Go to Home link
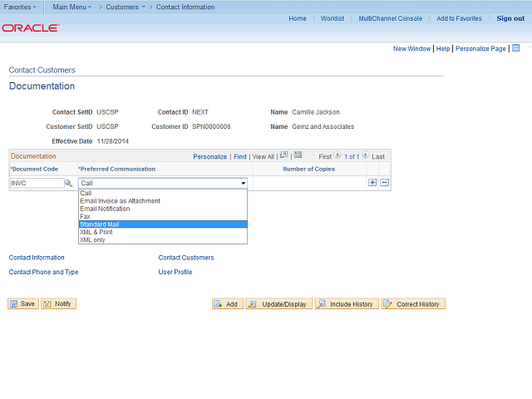Screen dimensions: 532x399 tap(298, 18)
